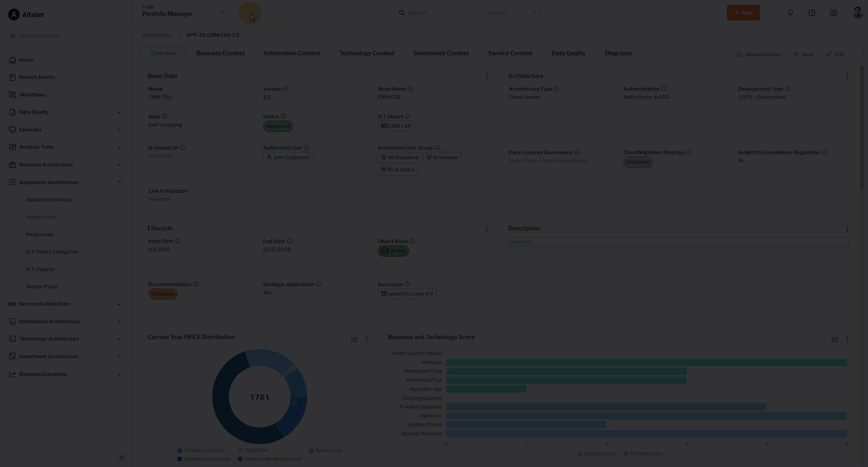Open the notifications bell icon
868x467 pixels.
coord(790,13)
